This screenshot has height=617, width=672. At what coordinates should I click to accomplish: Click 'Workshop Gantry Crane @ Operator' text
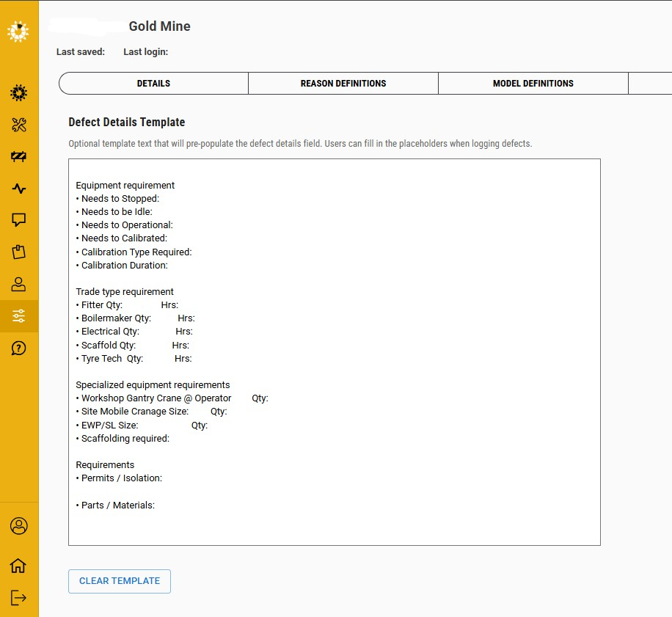156,398
